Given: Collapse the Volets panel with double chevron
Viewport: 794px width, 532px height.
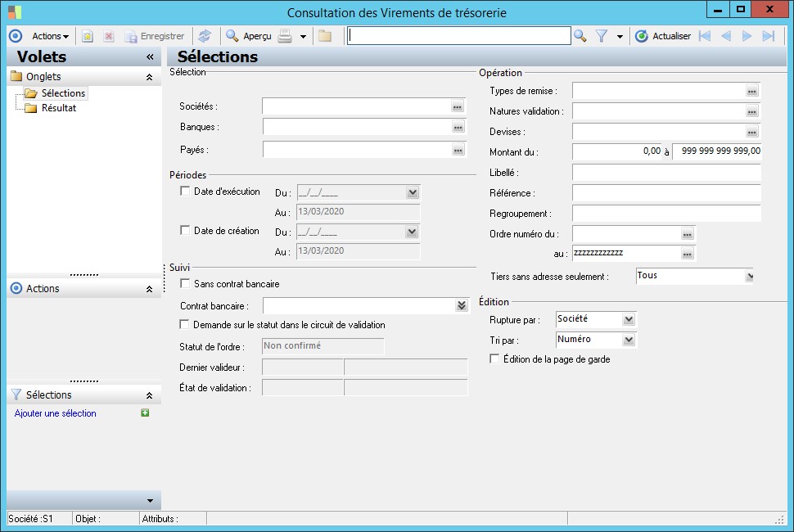Looking at the screenshot, I should tap(150, 57).
